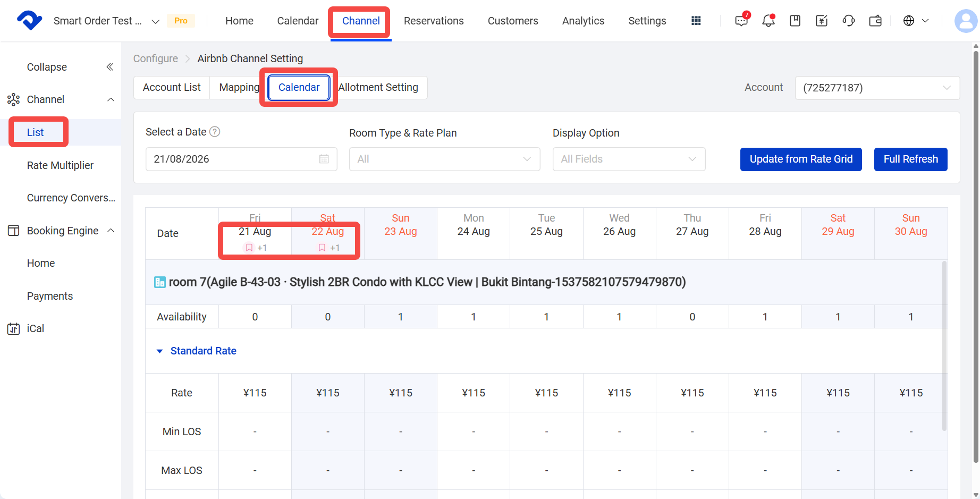The width and height of the screenshot is (980, 499).
Task: Collapse the Standard Rate rows
Action: [159, 351]
